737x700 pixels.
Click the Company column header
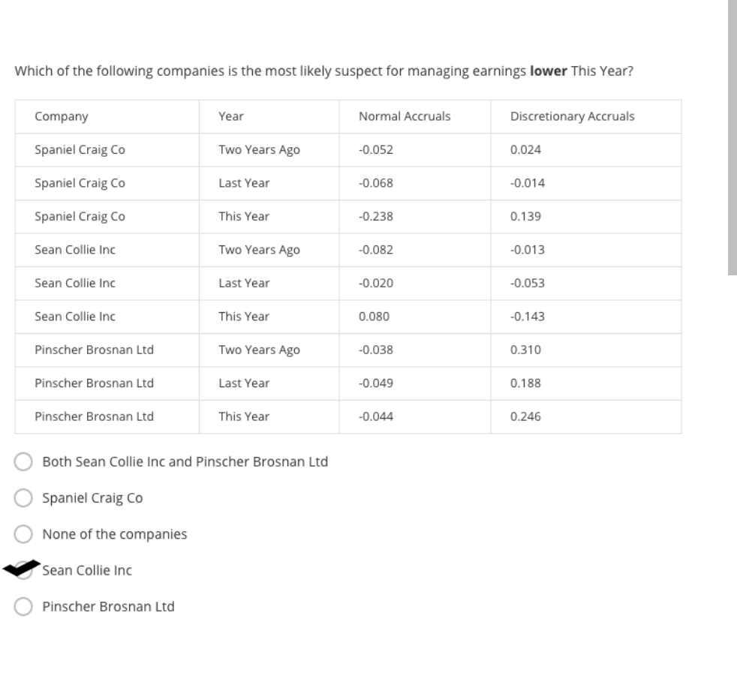coord(62,116)
